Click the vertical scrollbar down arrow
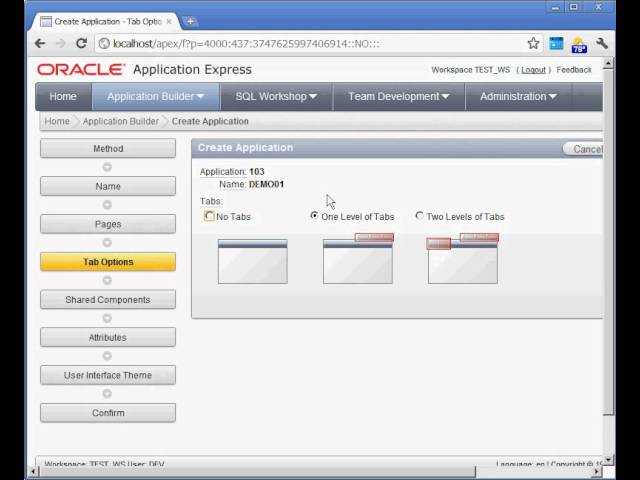The width and height of the screenshot is (640, 480). (x=608, y=459)
